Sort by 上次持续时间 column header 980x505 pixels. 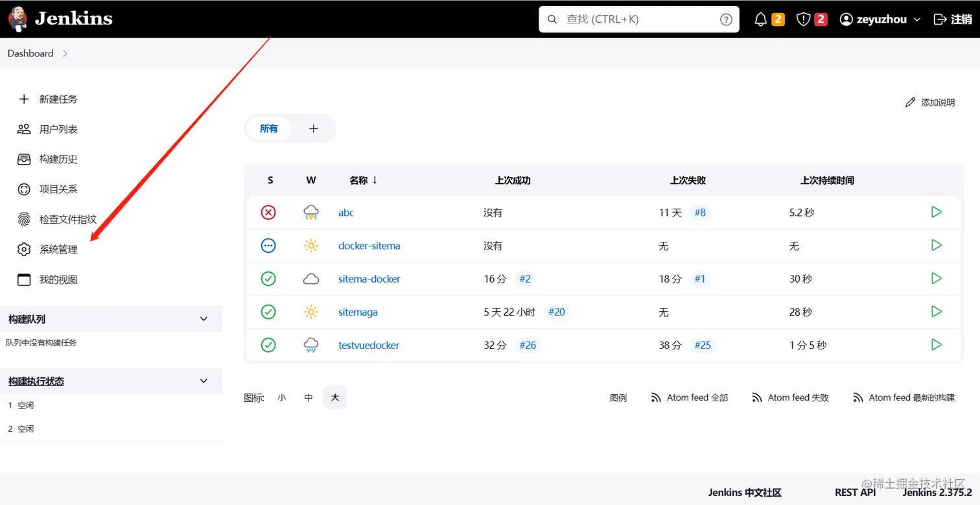(827, 181)
